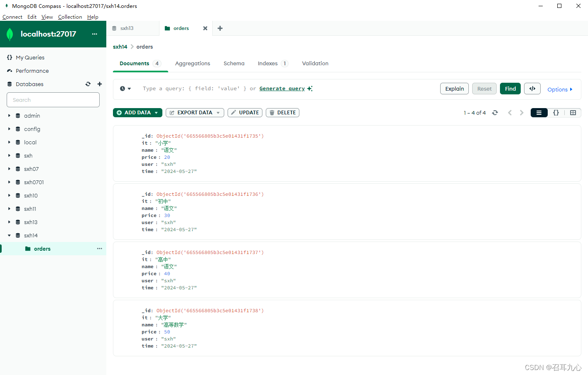Click the Find button

510,89
